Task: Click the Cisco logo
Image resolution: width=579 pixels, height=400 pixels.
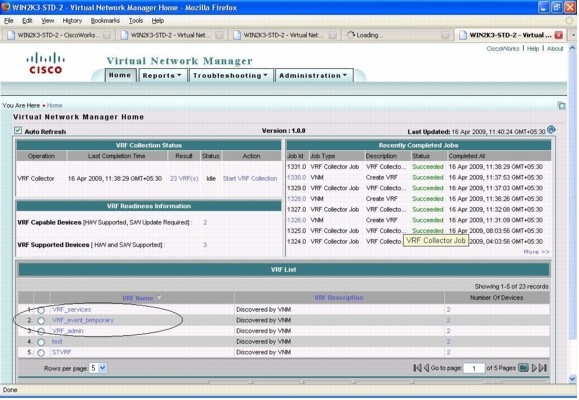Action: coord(45,63)
